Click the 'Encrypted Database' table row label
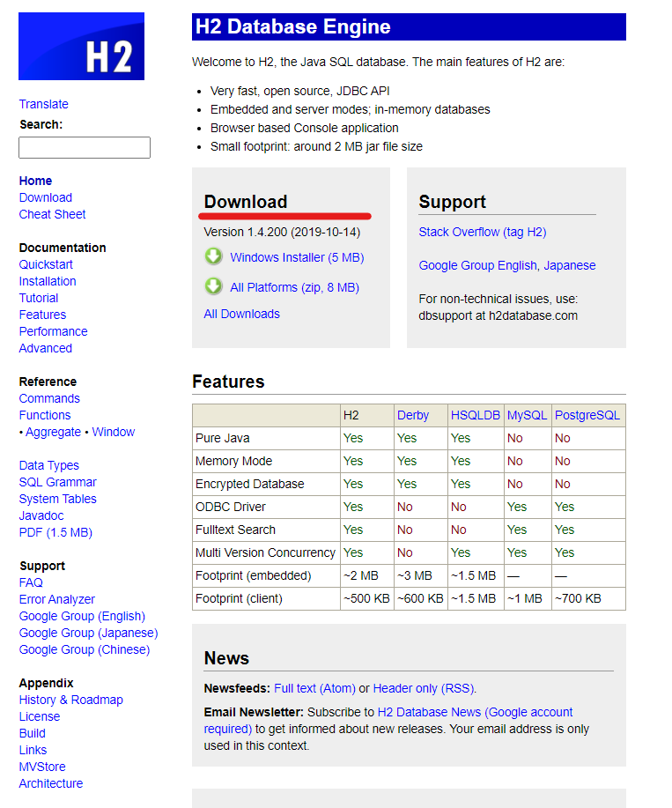 250,484
